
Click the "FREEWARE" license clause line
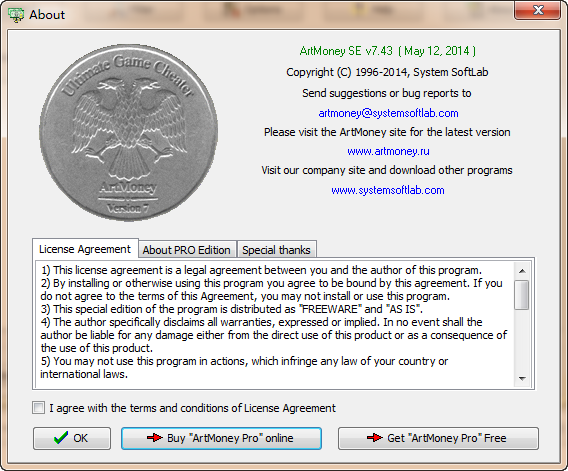(232, 309)
